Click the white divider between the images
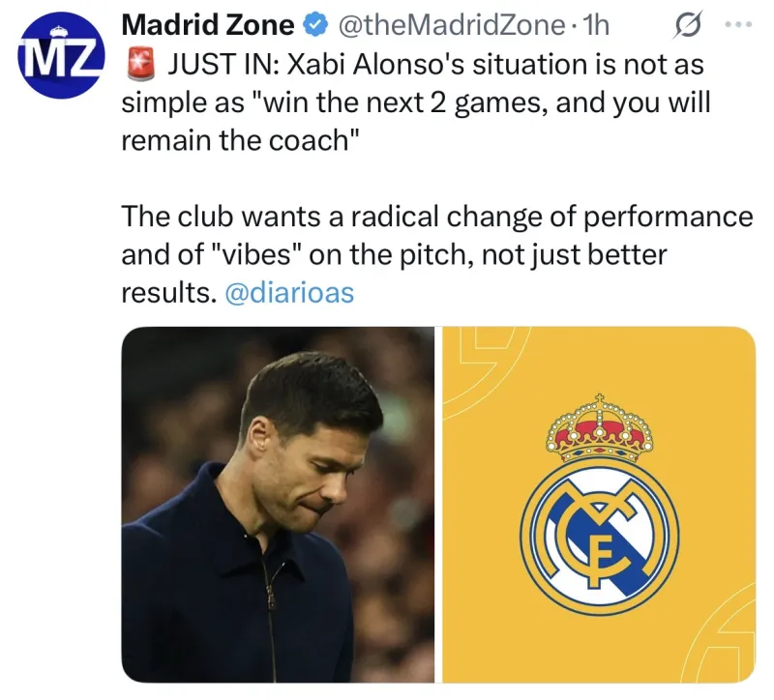Screen dimensions: 774x700 tap(438, 505)
